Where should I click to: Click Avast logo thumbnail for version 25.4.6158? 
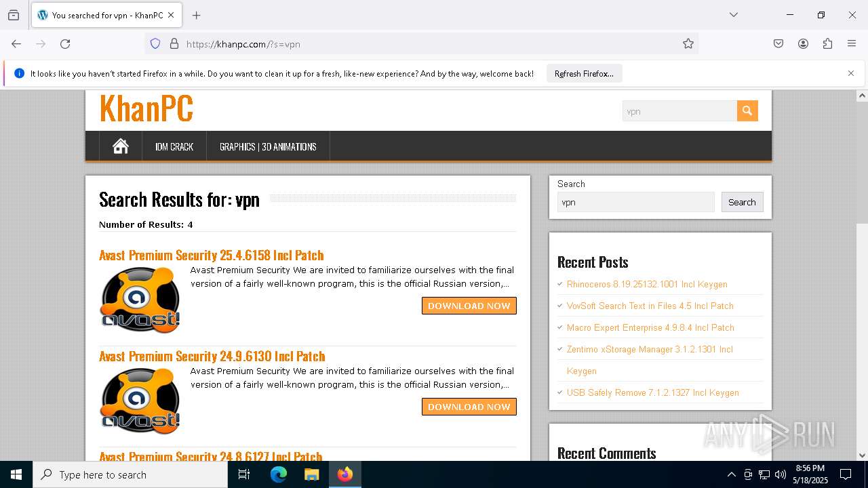140,300
